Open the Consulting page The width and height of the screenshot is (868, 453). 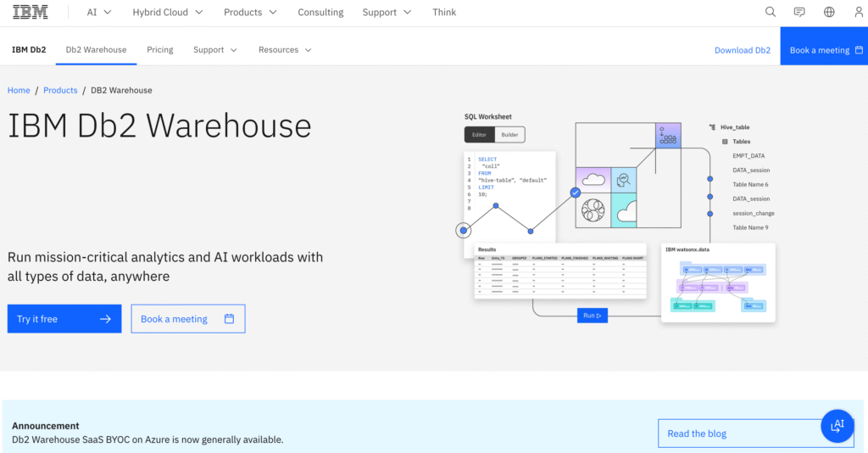pos(320,12)
